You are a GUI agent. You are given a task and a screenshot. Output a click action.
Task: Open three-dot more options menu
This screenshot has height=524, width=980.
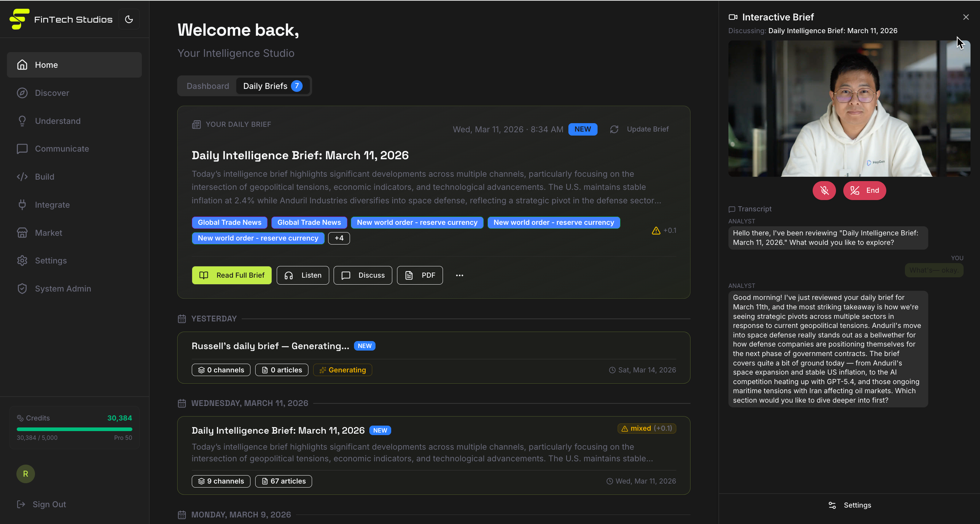[x=460, y=275]
